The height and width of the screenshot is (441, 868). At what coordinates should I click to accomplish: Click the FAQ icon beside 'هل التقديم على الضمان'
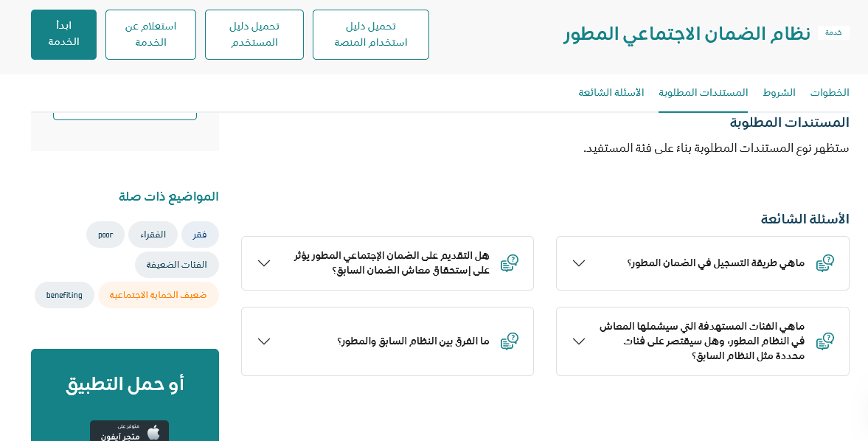pyautogui.click(x=509, y=263)
